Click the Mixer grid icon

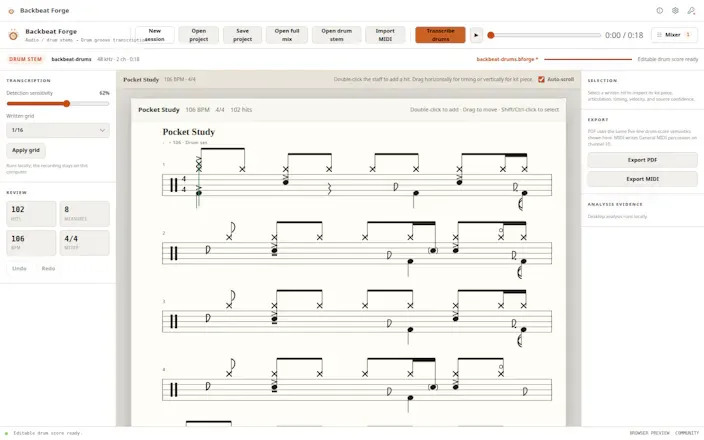click(659, 35)
